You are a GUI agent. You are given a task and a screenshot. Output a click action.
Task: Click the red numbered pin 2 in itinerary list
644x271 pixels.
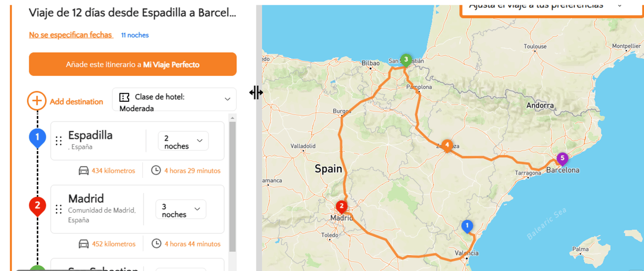37,206
